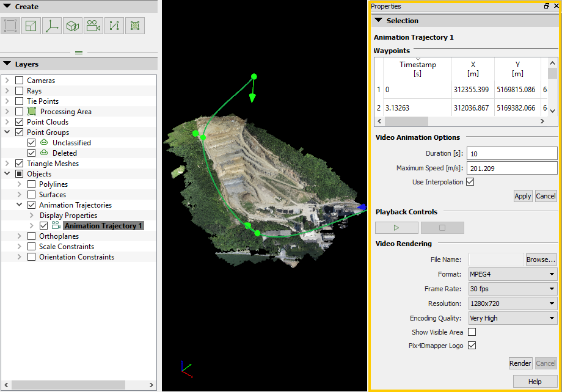Create a new video animation trajectory
Viewport: 562px width, 392px height.
coord(93,26)
